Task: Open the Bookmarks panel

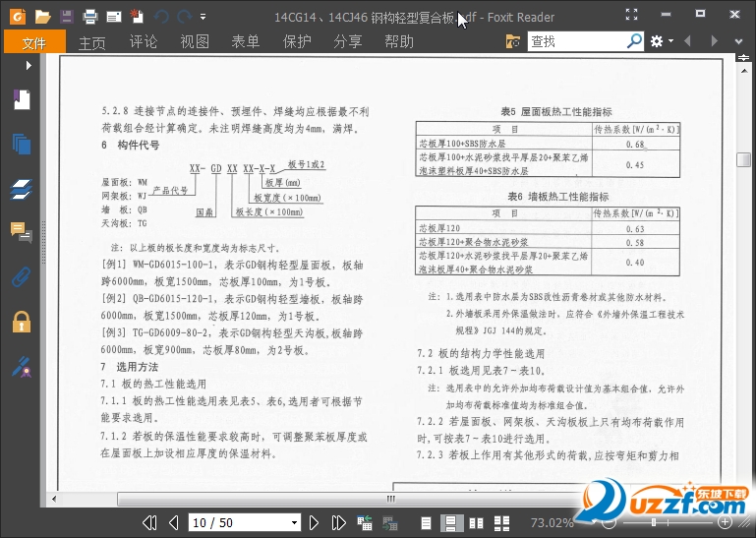Action: (22, 100)
